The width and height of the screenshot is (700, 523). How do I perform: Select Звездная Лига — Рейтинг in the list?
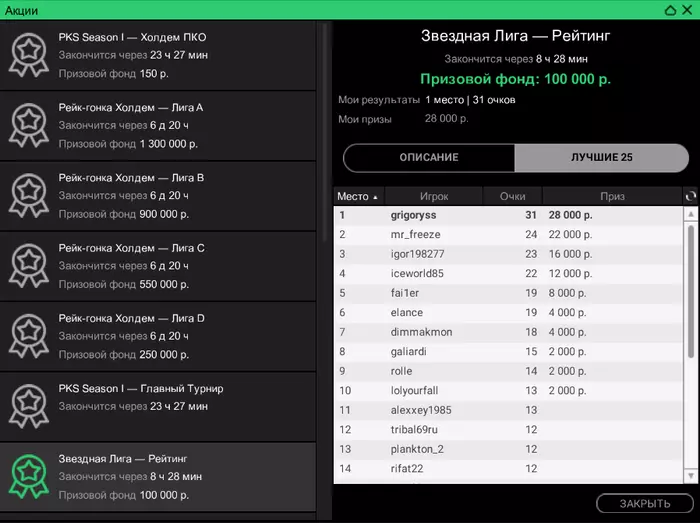158,477
